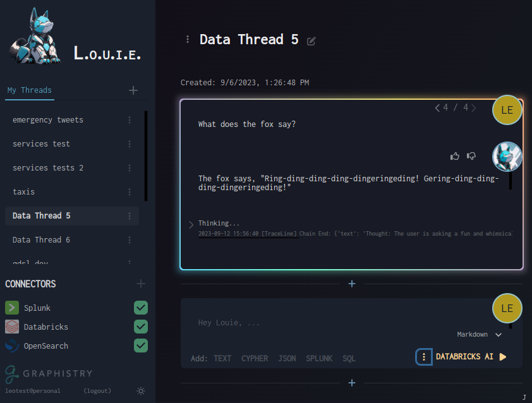Open options menu for emergency tweets thread
This screenshot has width=532, height=403.
tap(130, 120)
